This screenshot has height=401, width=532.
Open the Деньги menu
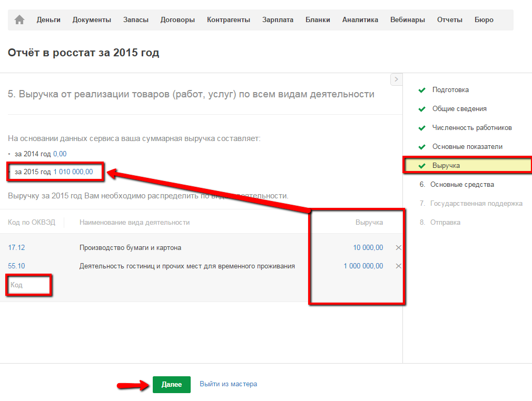coord(48,20)
